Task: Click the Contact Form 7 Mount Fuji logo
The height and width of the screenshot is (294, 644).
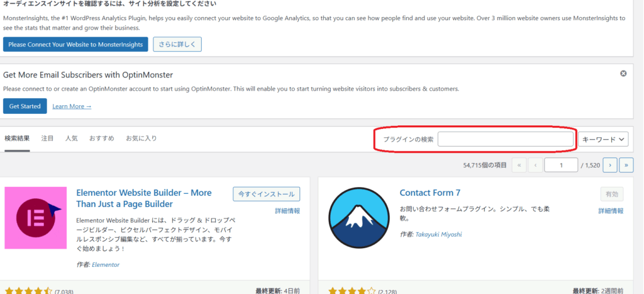Action: 359,218
